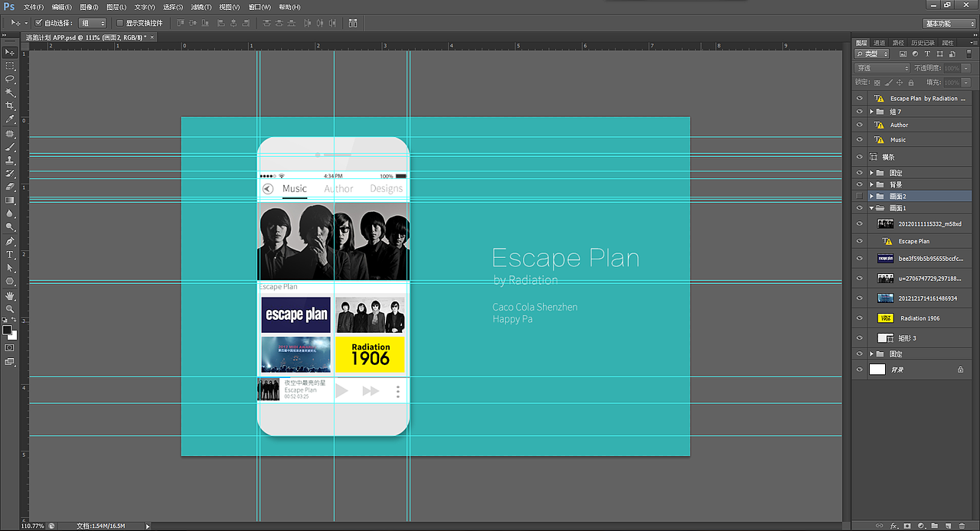Click the link layers icon
This screenshot has height=531, width=980.
click(x=880, y=526)
